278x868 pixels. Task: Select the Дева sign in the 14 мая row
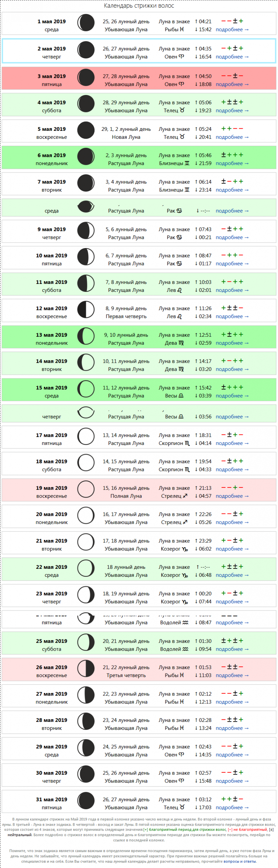174,369
